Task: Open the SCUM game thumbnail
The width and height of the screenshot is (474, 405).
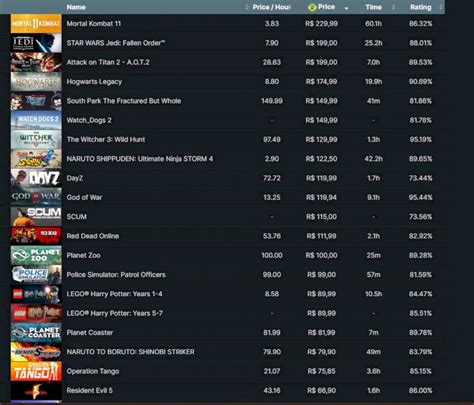Action: [36, 217]
